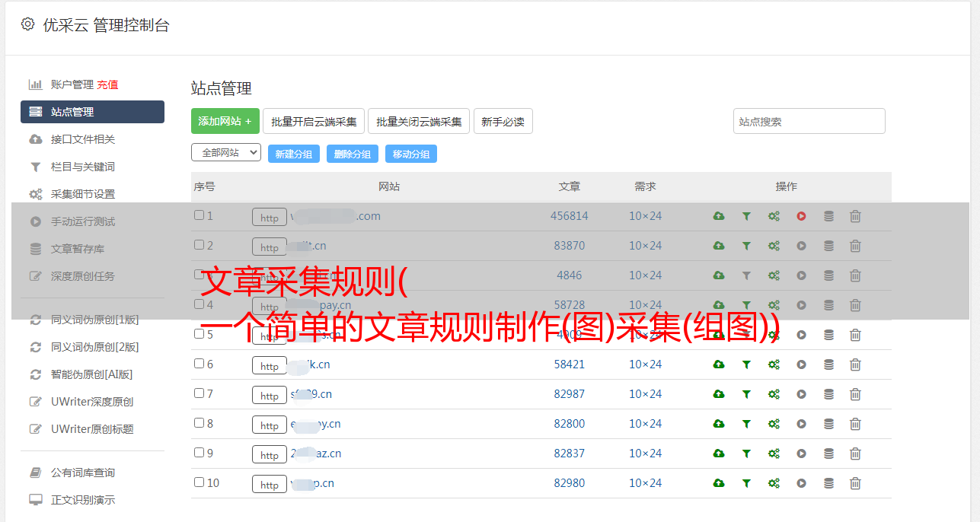Open the gears icon for the 58421 site
Screen dimensions: 980x522
click(x=774, y=364)
